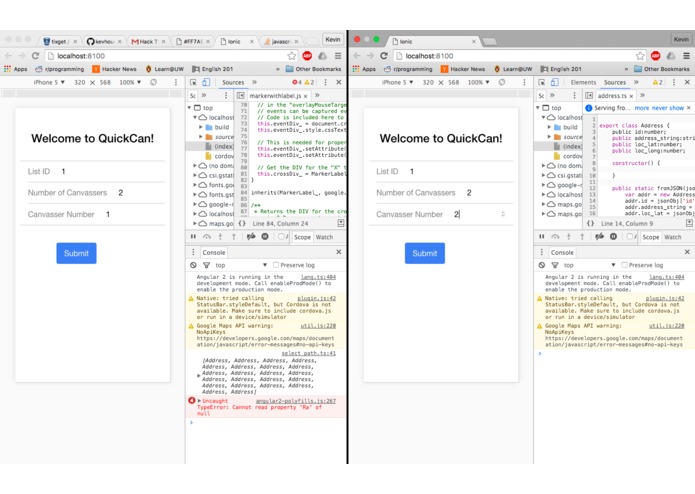695x494 pixels.
Task: Switch to Elements tab in right DevTools
Action: (583, 82)
